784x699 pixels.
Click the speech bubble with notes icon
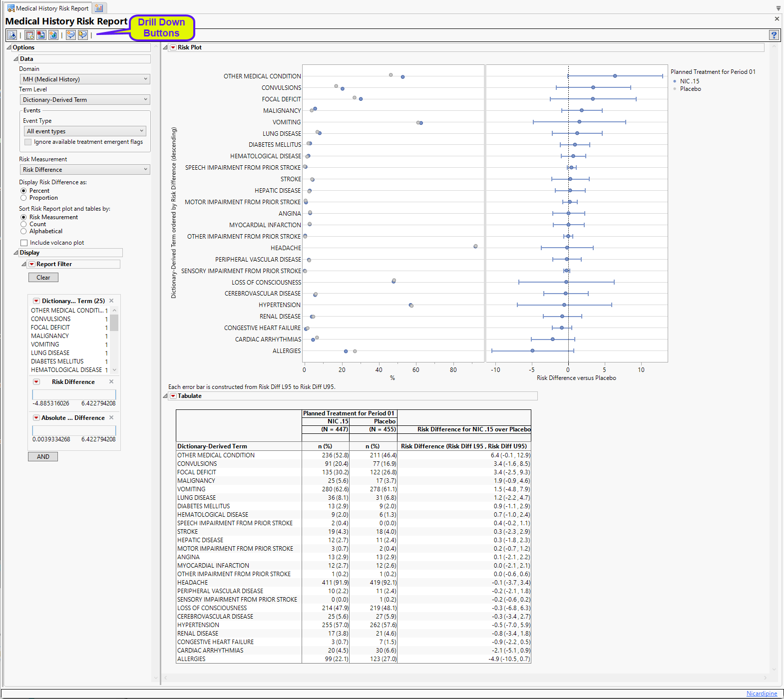coord(83,35)
